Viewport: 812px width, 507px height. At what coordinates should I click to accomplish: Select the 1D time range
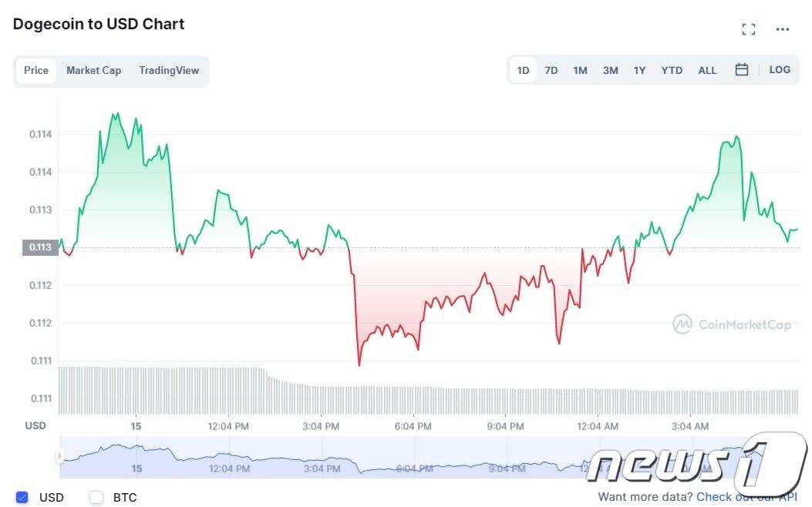[x=523, y=70]
